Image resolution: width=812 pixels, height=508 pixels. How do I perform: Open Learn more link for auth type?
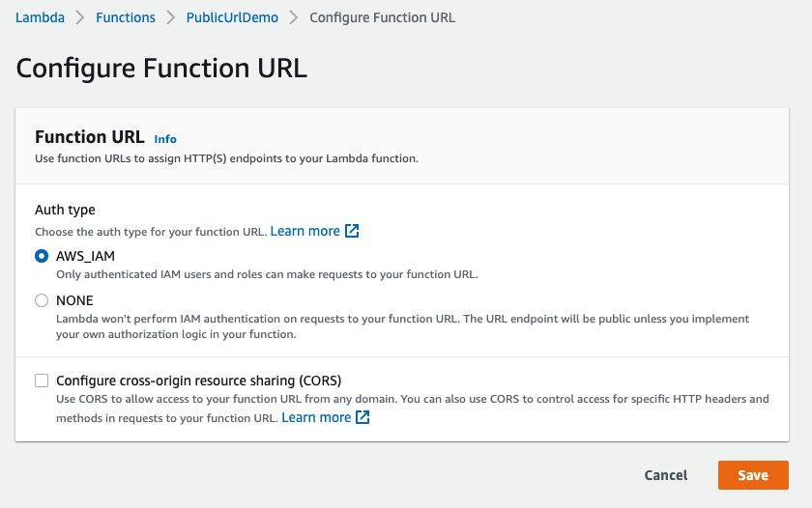pos(305,231)
